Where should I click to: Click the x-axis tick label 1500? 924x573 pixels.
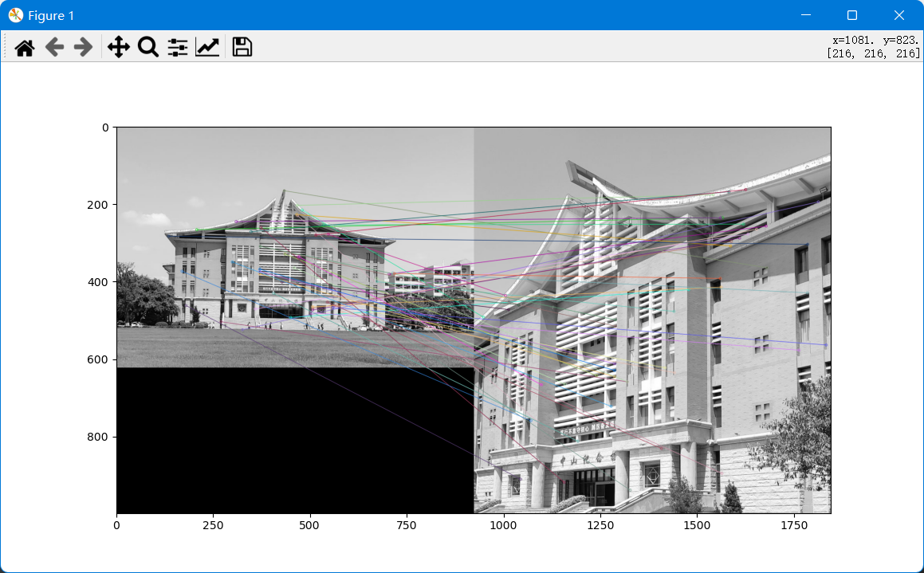[x=697, y=525]
